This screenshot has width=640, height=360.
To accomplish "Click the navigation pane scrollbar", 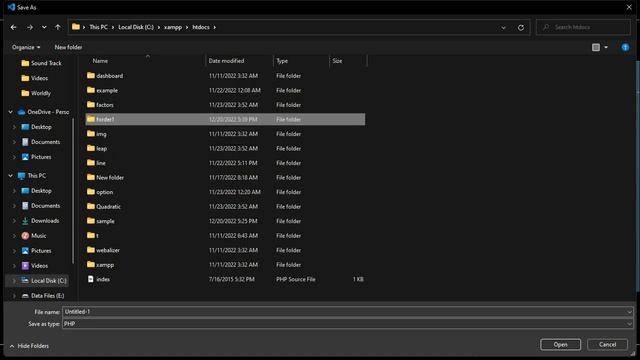I will 73,190.
